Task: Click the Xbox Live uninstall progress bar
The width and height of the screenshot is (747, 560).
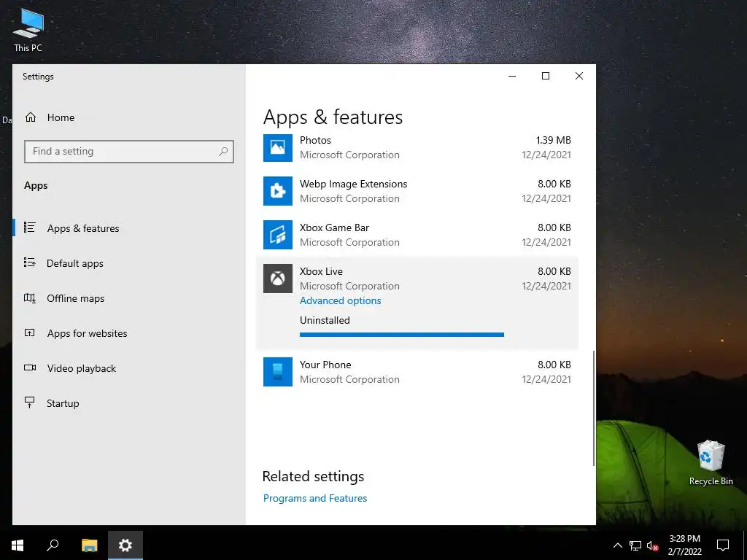Action: click(402, 335)
